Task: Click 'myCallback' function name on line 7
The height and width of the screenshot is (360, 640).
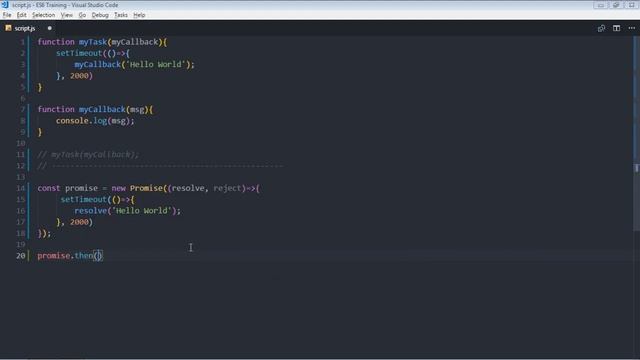Action: pos(102,109)
